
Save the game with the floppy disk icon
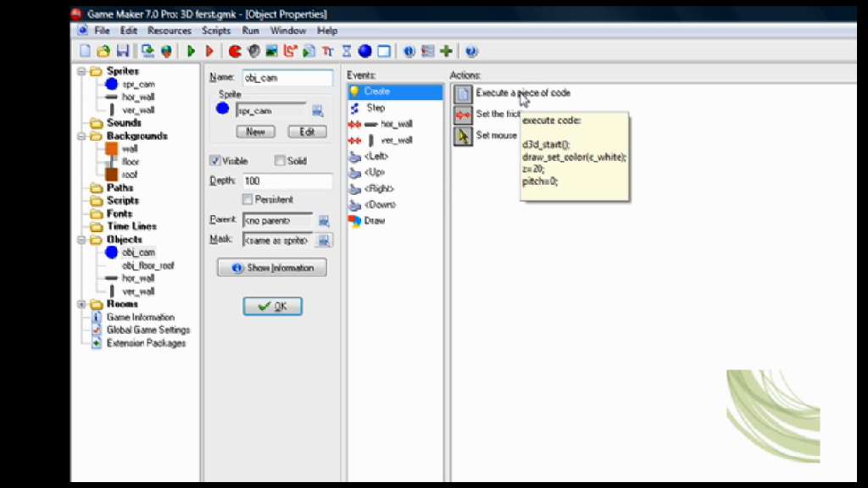point(123,52)
